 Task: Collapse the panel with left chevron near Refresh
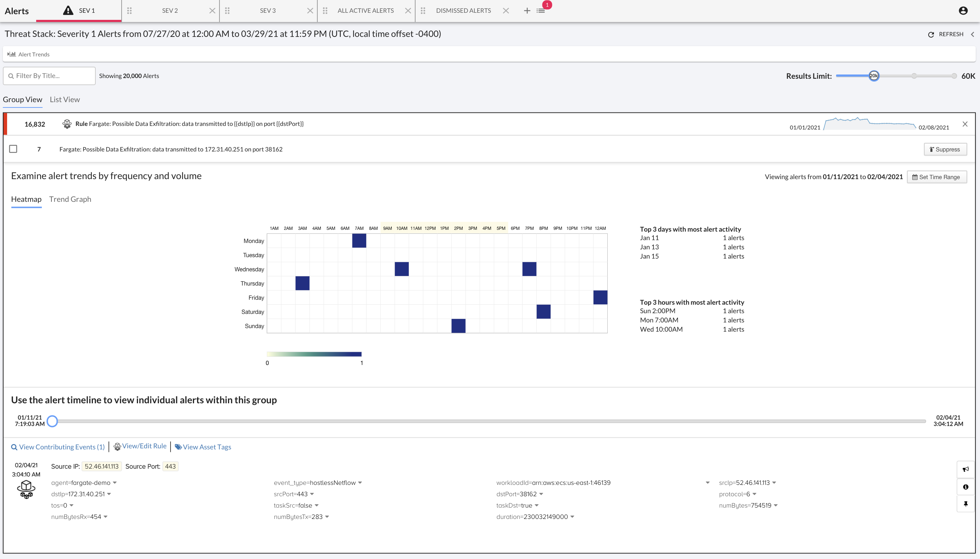coord(972,34)
